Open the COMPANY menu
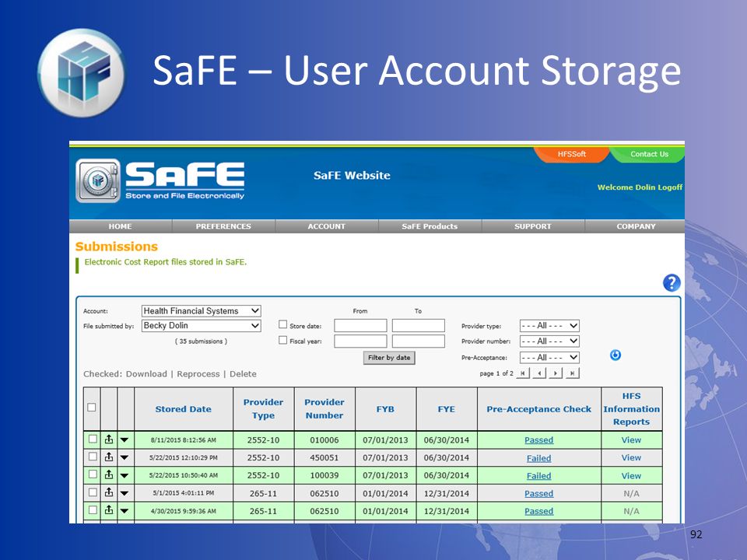747x560 pixels. pyautogui.click(x=636, y=226)
